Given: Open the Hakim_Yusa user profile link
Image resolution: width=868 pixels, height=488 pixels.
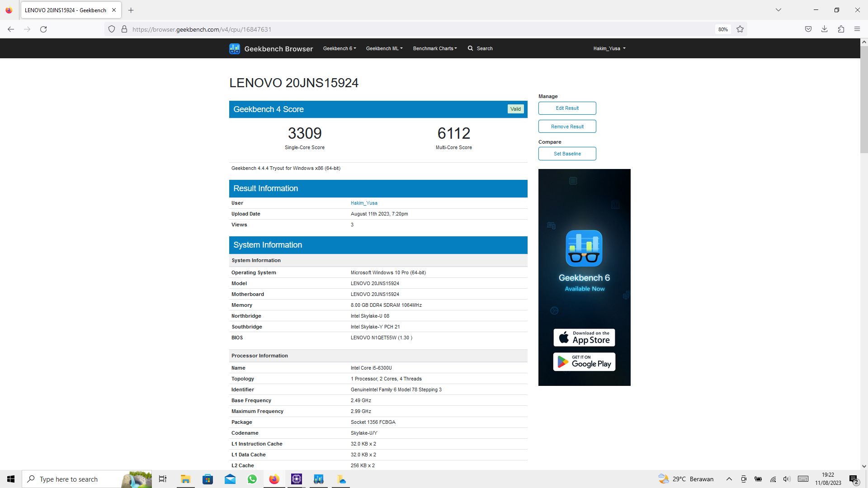Looking at the screenshot, I should [364, 203].
